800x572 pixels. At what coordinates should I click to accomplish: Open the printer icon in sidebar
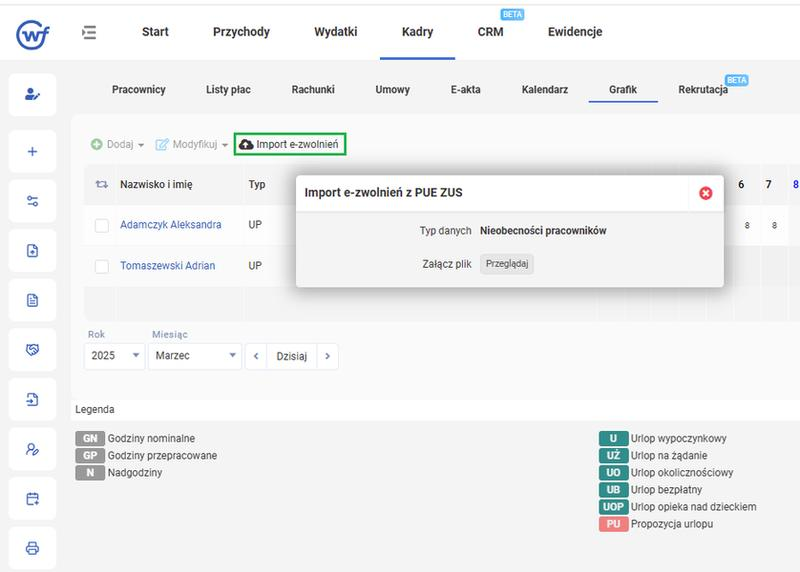pos(32,548)
